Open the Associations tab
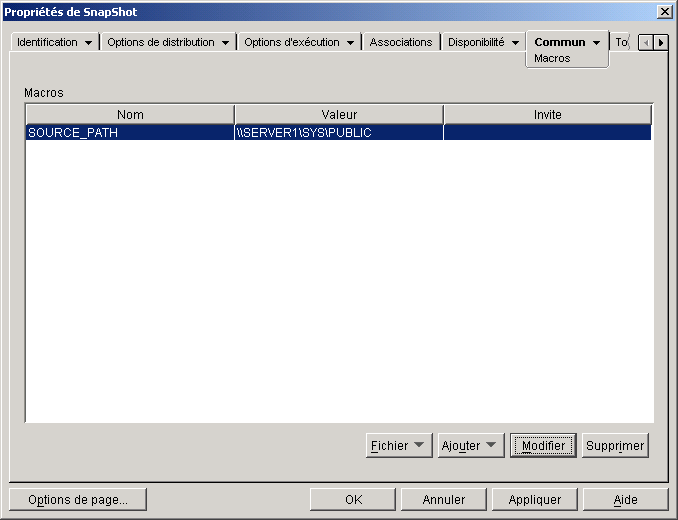Screen dimensions: 678x520 coord(401,42)
